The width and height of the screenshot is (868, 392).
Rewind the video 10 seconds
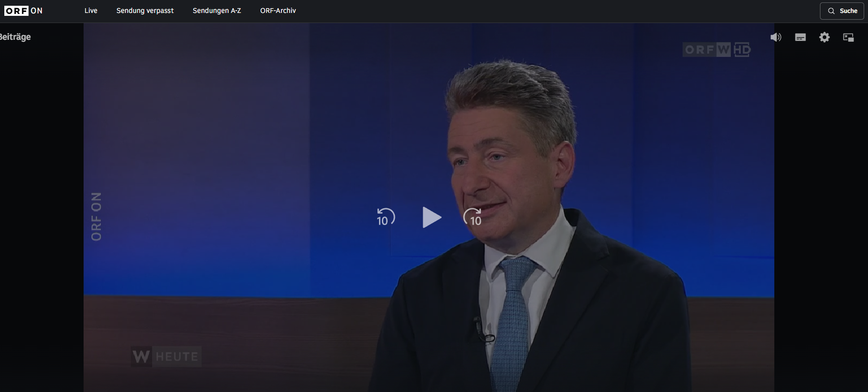tap(385, 217)
